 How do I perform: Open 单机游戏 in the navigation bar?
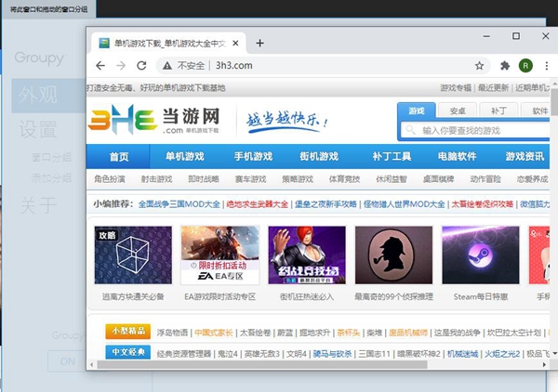point(185,156)
